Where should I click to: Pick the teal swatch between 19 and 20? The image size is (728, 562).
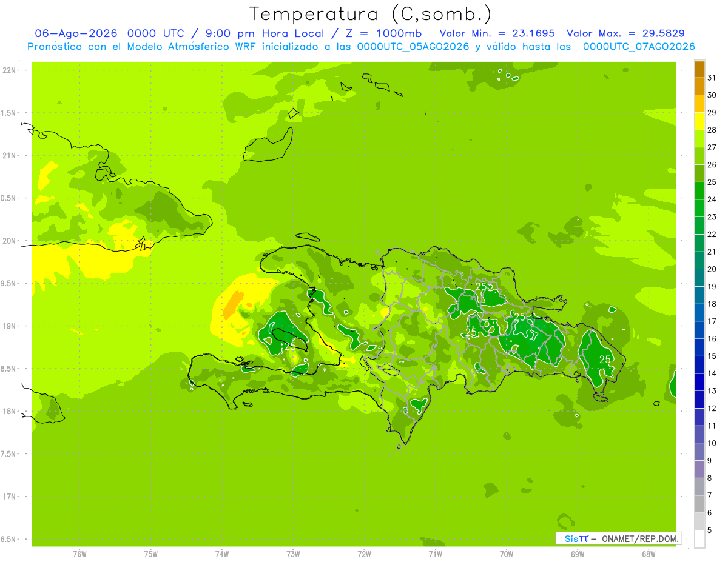pos(699,278)
